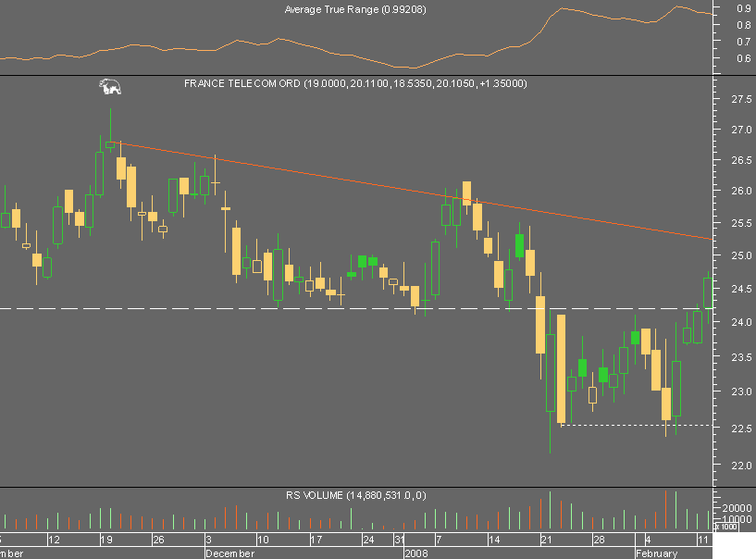Click the x1000 volume multiplier label
This screenshot has width=756, height=559.
pos(726,527)
